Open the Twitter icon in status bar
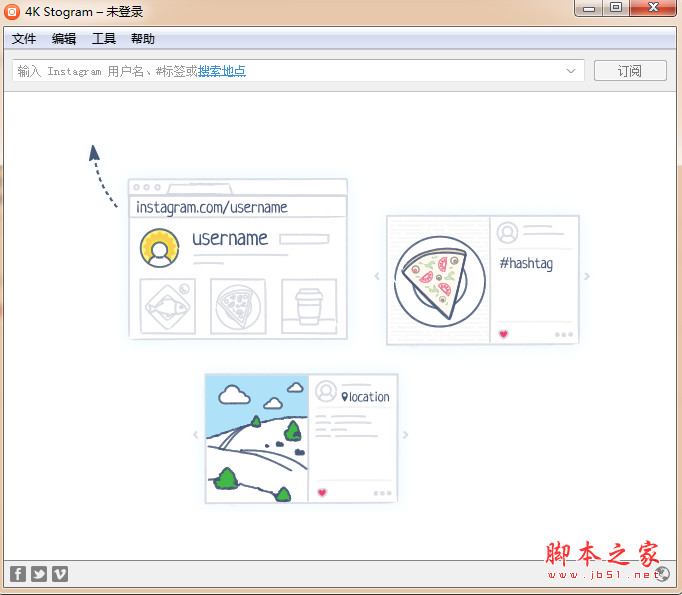This screenshot has height=595, width=682. coord(39,574)
